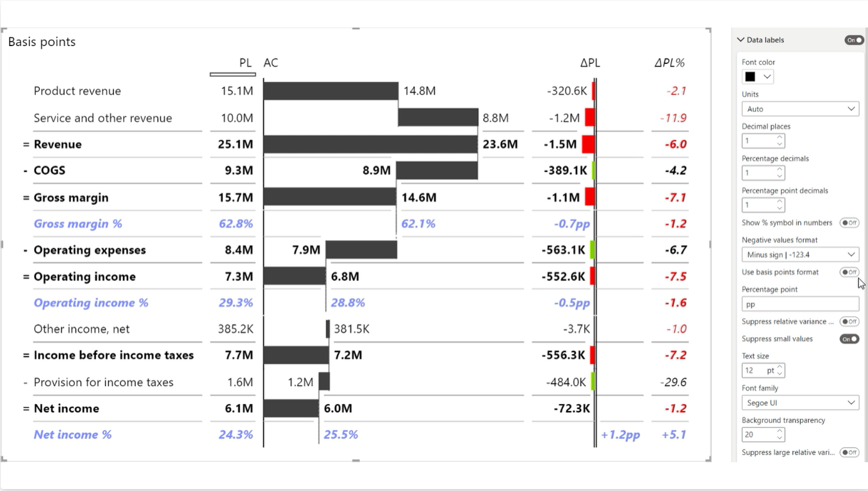Expand the Negative values format dropdown
This screenshot has height=491, width=868.
(x=799, y=254)
